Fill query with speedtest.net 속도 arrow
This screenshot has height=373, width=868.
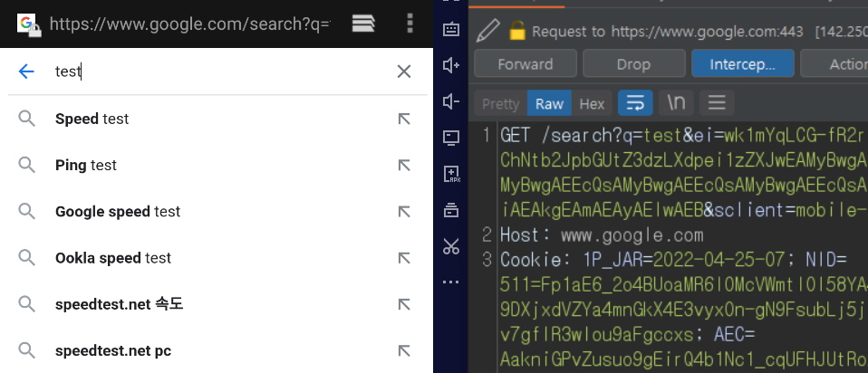click(x=405, y=304)
